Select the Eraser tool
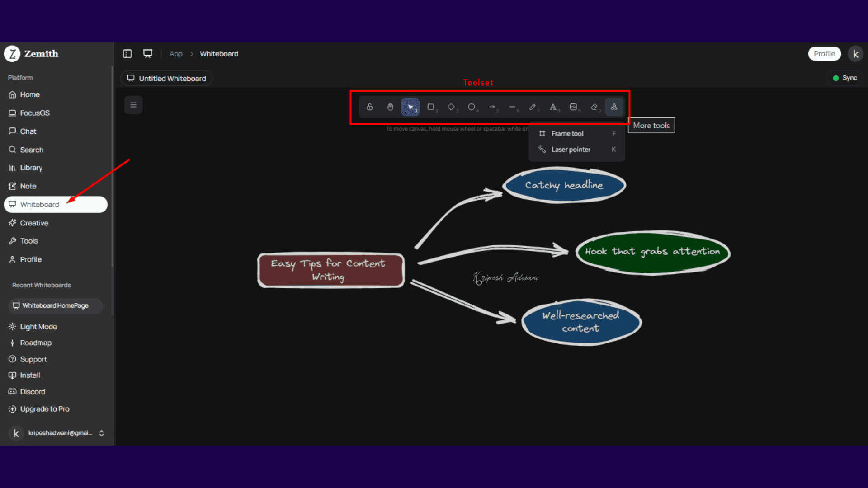Image resolution: width=868 pixels, height=488 pixels. tap(594, 107)
